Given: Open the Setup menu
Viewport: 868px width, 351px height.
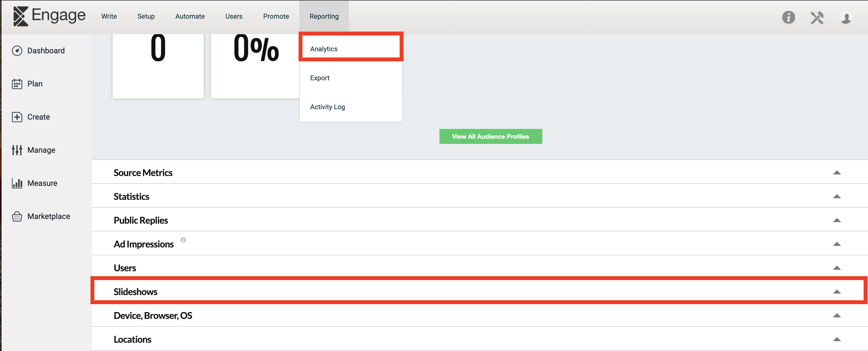Looking at the screenshot, I should click(146, 16).
